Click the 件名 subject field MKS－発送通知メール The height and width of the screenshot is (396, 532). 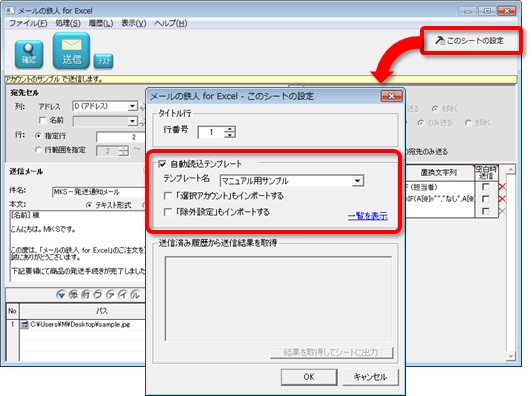pos(98,192)
